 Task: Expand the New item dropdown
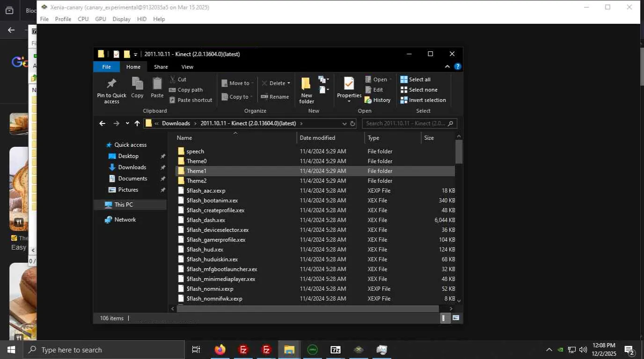coord(323,79)
